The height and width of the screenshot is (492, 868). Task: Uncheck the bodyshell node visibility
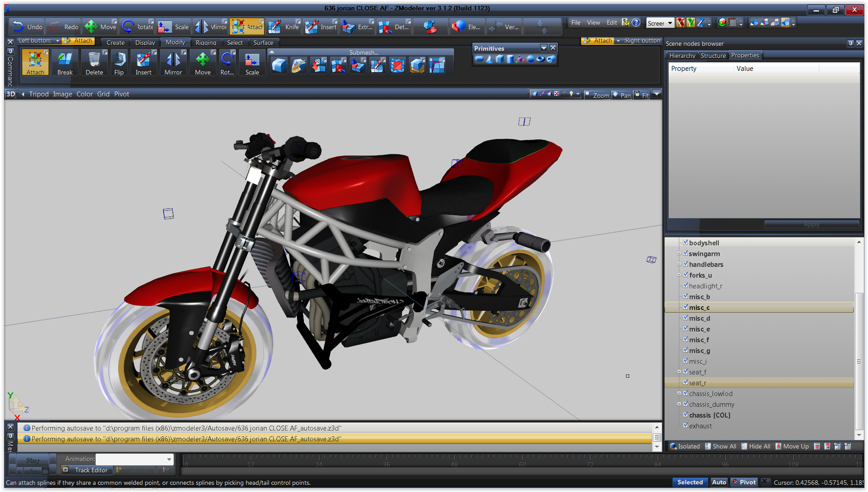tap(685, 242)
